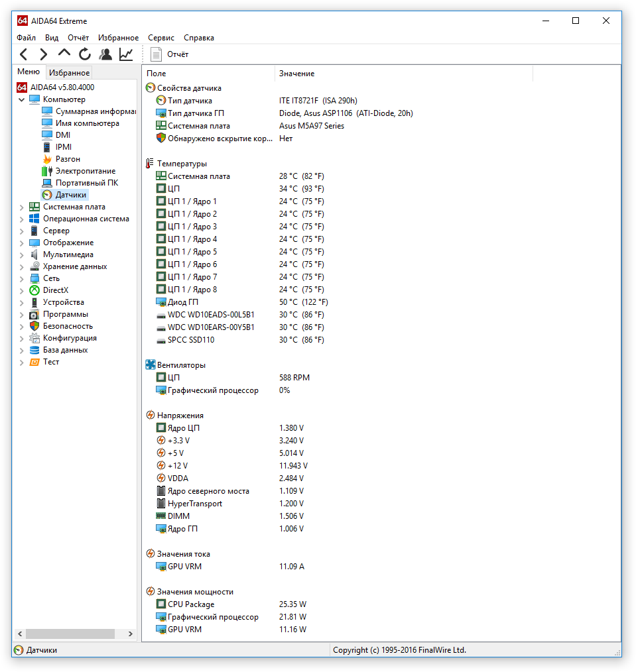Click the Разгон flame icon
The image size is (636, 672).
[x=46, y=159]
